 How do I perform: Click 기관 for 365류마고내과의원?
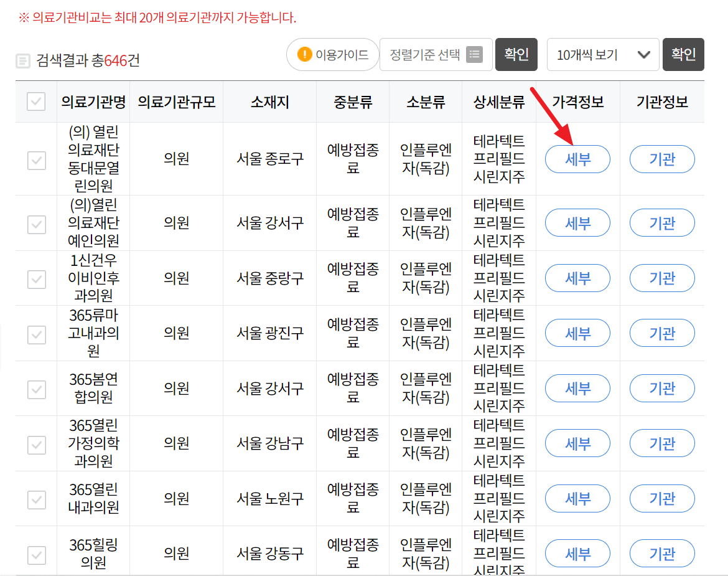[x=661, y=333]
